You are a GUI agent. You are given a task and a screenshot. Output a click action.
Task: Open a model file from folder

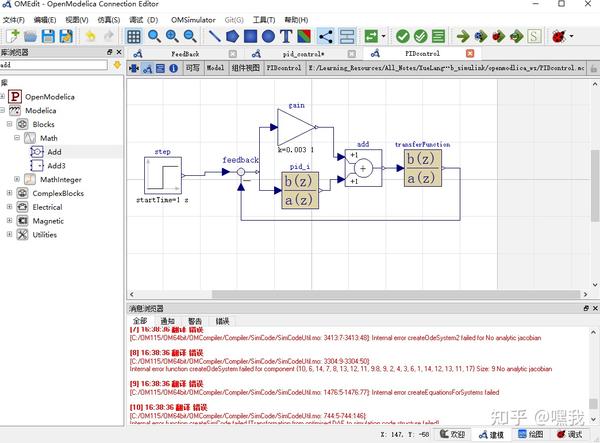31,36
